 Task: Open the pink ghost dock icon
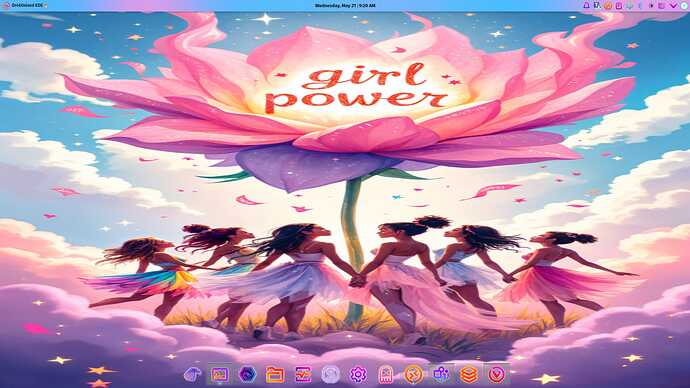click(x=385, y=375)
